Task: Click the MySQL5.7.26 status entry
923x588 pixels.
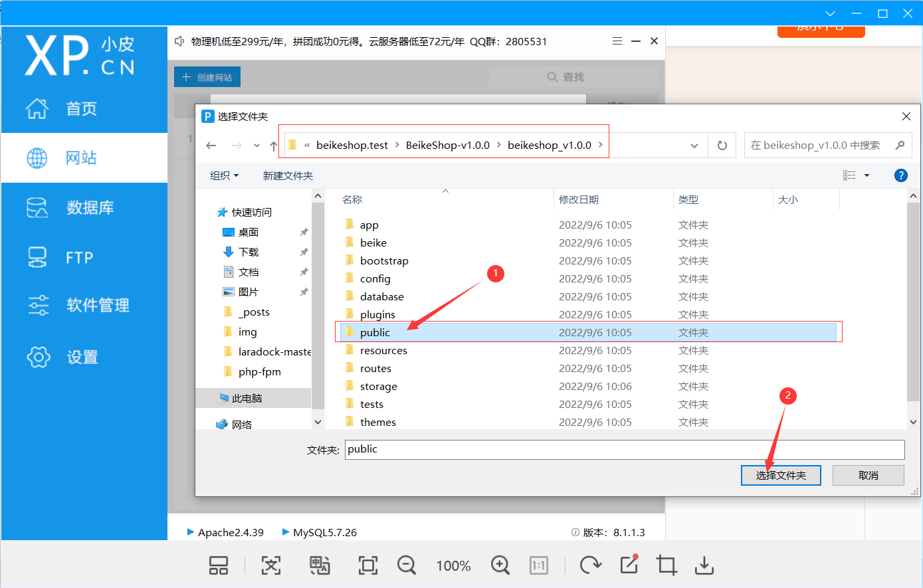Action: [320, 532]
